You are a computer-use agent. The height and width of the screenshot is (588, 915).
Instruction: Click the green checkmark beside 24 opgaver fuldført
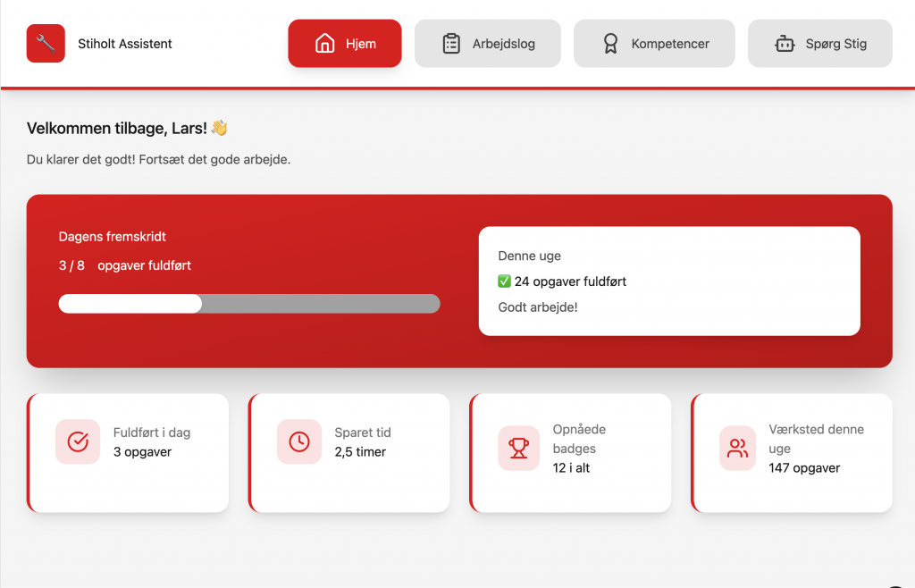(x=504, y=281)
